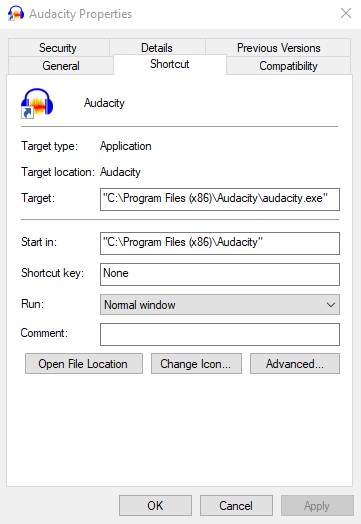361x524 pixels.
Task: Switch to the Security tab
Action: 58,47
